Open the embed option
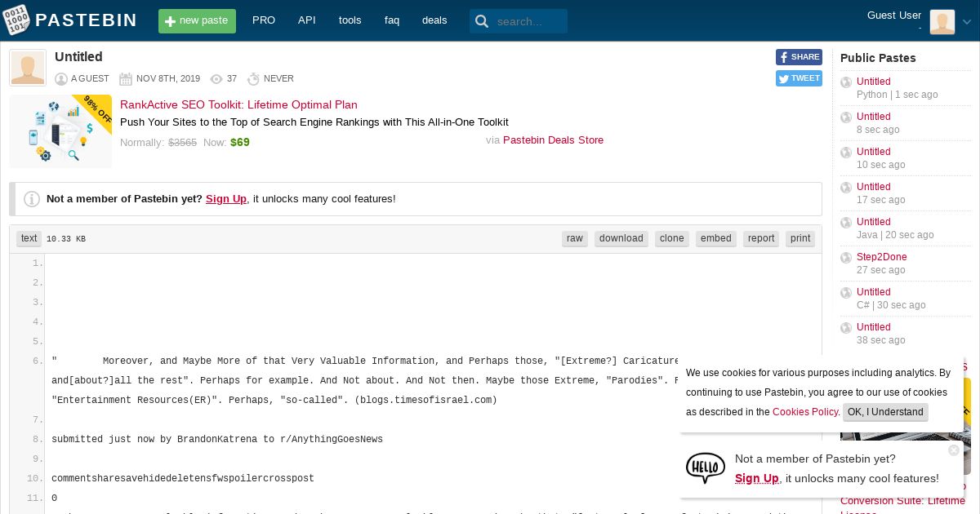Viewport: 980px width, 514px height. pyautogui.click(x=716, y=238)
